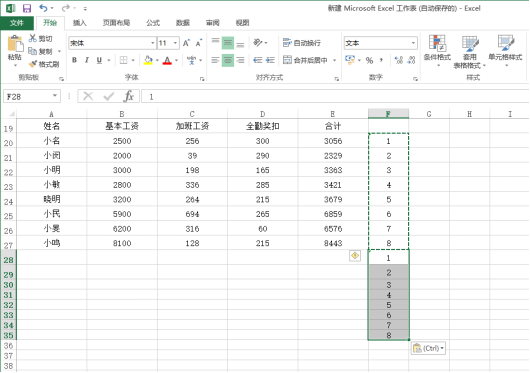
Task: Apply the yellow fill color
Action: (148, 60)
